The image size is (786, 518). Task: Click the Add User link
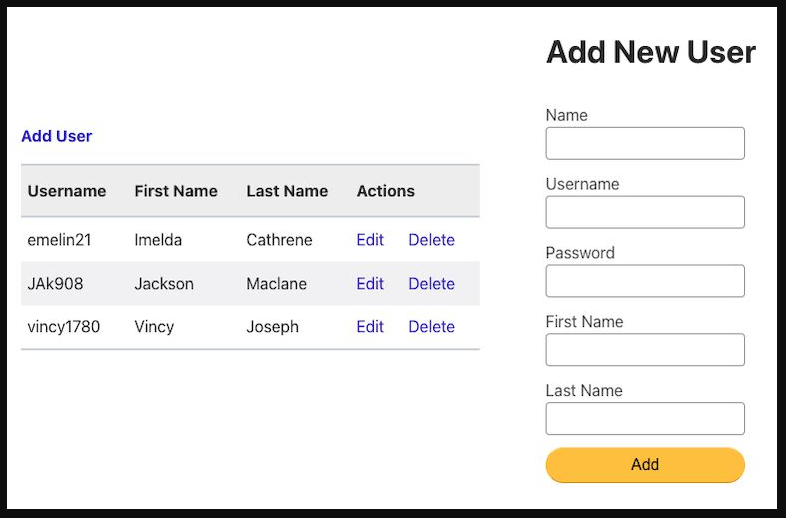(56, 136)
